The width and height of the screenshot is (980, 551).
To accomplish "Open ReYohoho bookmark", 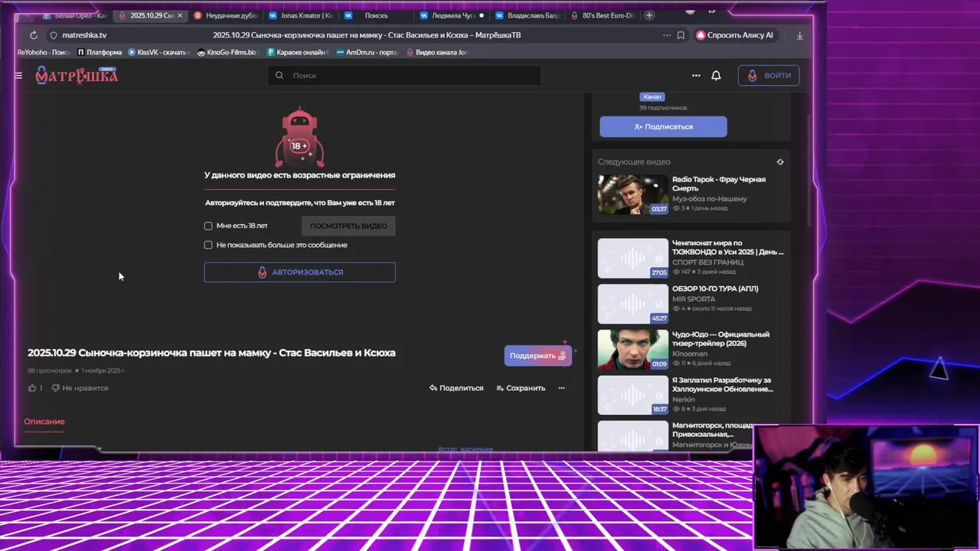I will 43,52.
